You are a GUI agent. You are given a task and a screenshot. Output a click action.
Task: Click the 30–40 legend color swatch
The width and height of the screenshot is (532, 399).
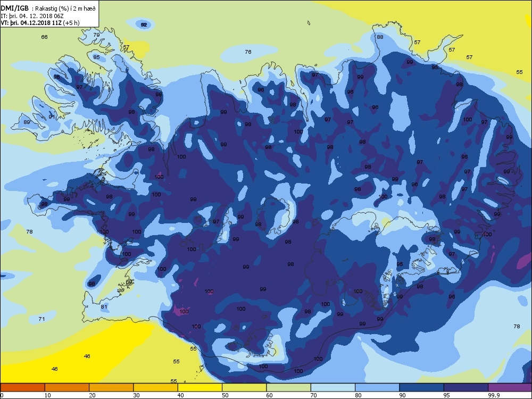point(156,387)
